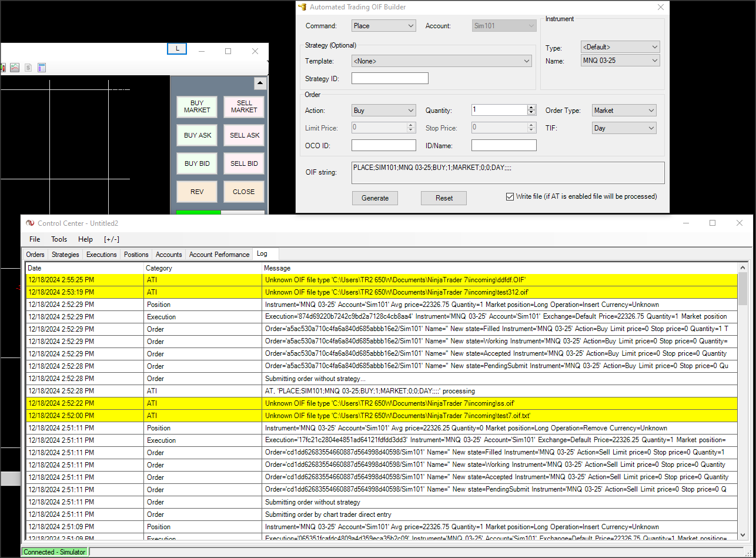Open the Instrument Type dropdown
This screenshot has height=558, width=756.
(x=620, y=47)
